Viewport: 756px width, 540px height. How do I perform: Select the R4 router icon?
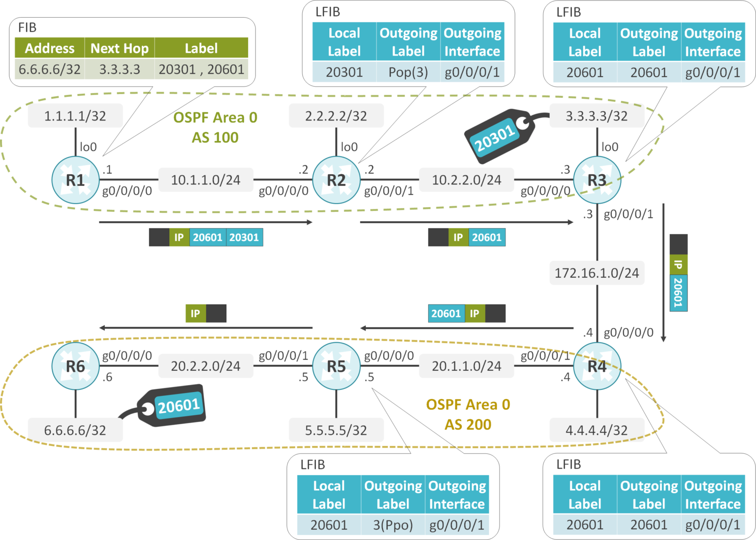[x=597, y=366]
